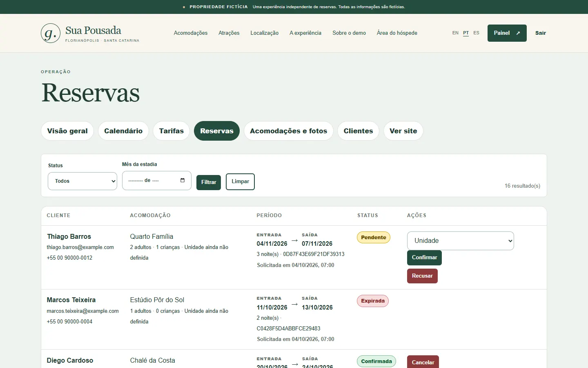Open the Status dropdown showing Todos
The image size is (588, 368).
pyautogui.click(x=82, y=181)
